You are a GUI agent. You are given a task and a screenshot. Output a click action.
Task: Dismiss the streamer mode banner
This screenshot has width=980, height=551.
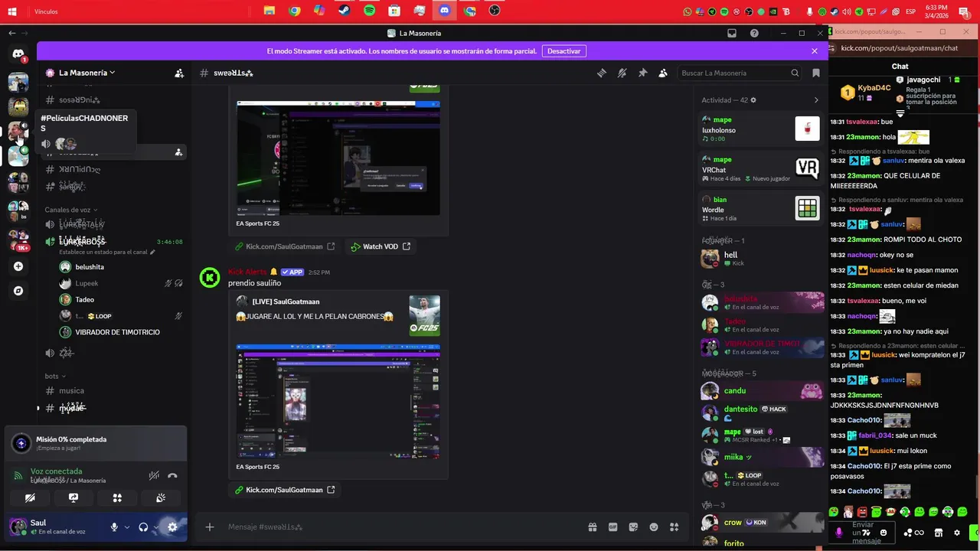pyautogui.click(x=815, y=51)
